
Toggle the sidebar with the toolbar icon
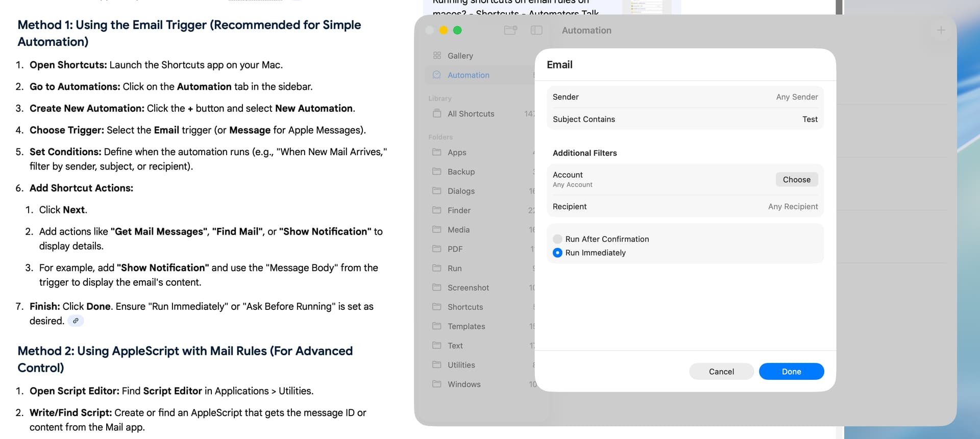coord(536,30)
